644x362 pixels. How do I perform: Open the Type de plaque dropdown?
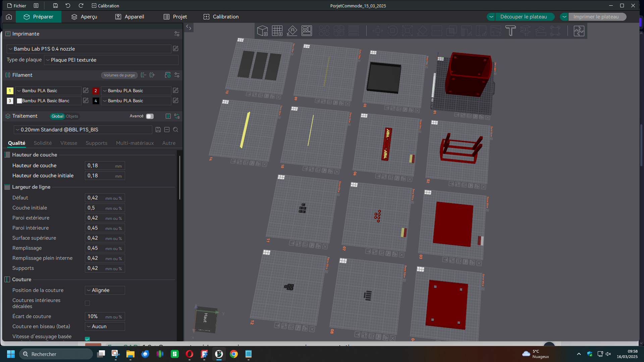[111, 60]
